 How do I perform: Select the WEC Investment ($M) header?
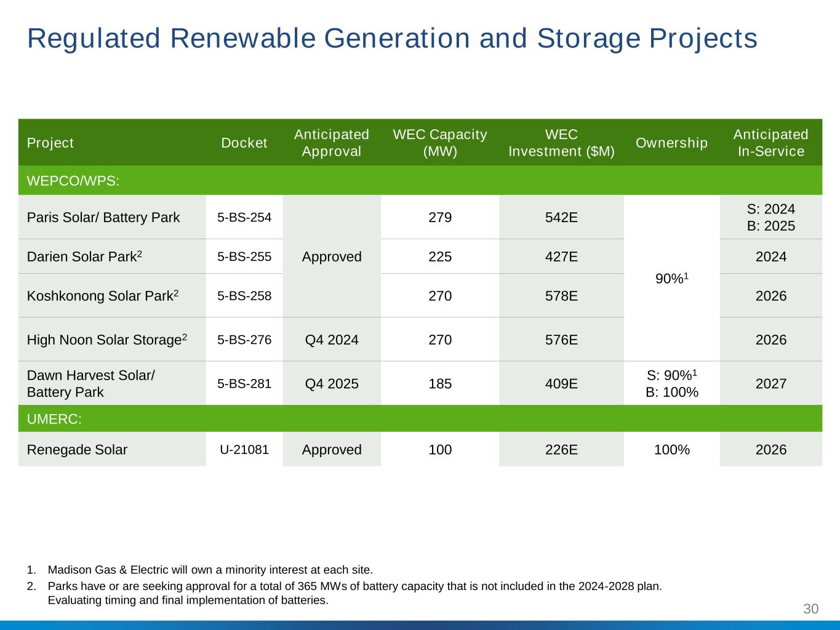pyautogui.click(x=561, y=143)
